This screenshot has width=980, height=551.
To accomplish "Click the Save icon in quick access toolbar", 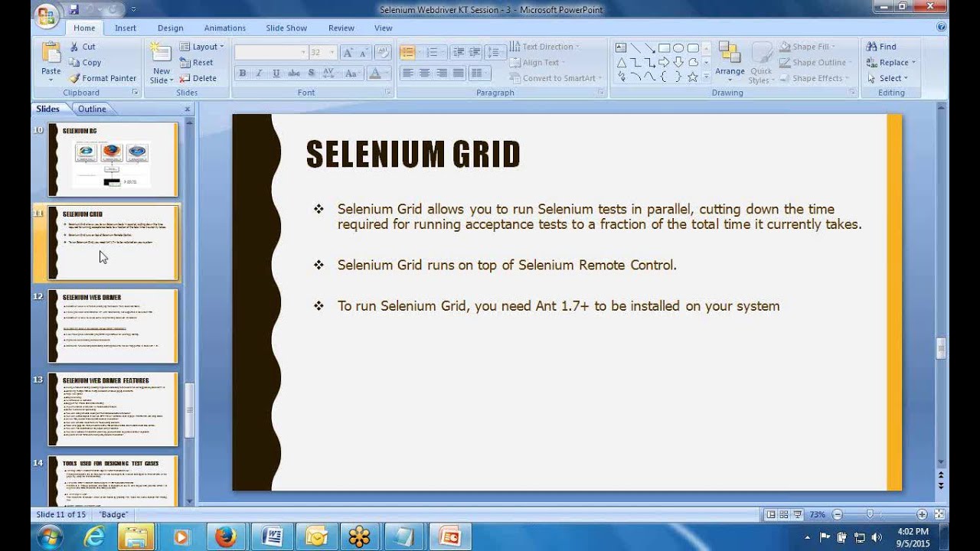I will pyautogui.click(x=73, y=10).
